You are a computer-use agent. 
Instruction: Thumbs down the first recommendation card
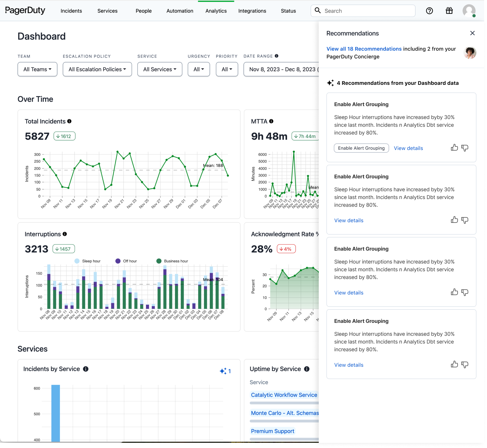464,148
